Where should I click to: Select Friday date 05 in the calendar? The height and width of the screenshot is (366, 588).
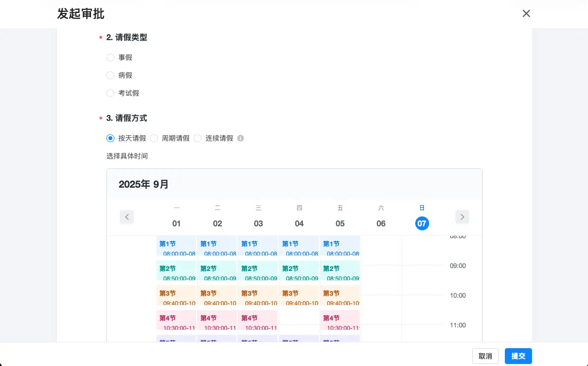pos(340,223)
